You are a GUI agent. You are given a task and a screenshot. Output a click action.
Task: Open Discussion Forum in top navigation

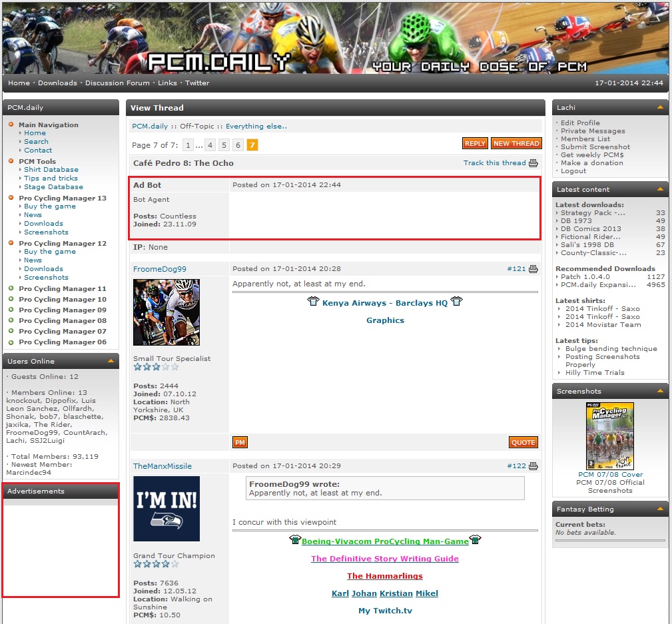(117, 83)
